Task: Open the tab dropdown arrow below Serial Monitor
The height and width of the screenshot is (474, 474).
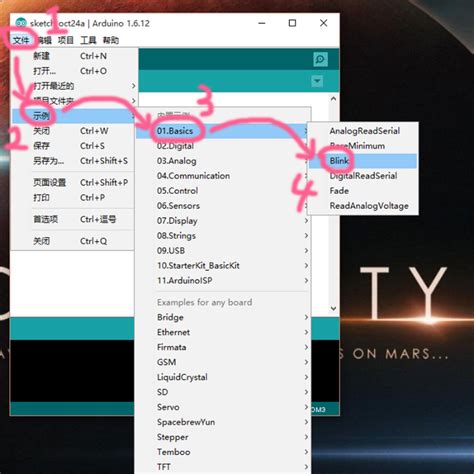Action: 317,81
